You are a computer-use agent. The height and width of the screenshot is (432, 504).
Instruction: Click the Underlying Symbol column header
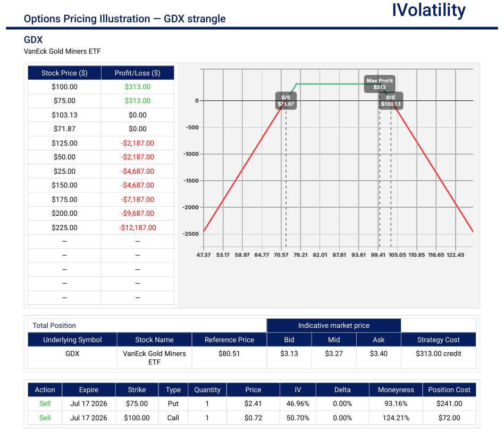(72, 340)
